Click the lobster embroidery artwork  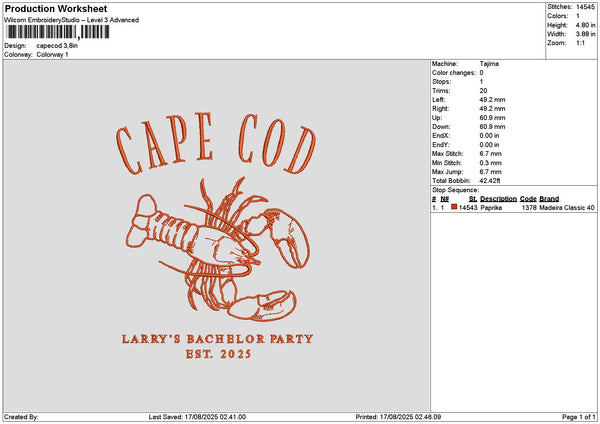[218, 249]
